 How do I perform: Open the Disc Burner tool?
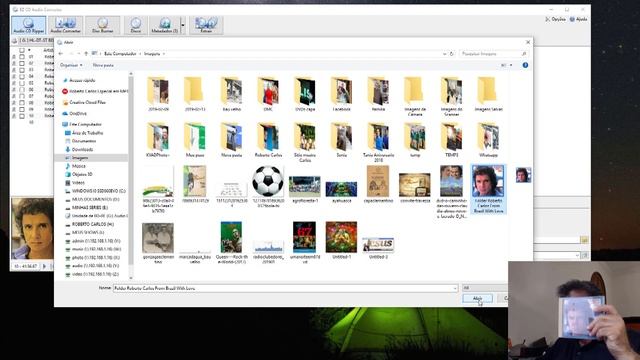[102, 25]
